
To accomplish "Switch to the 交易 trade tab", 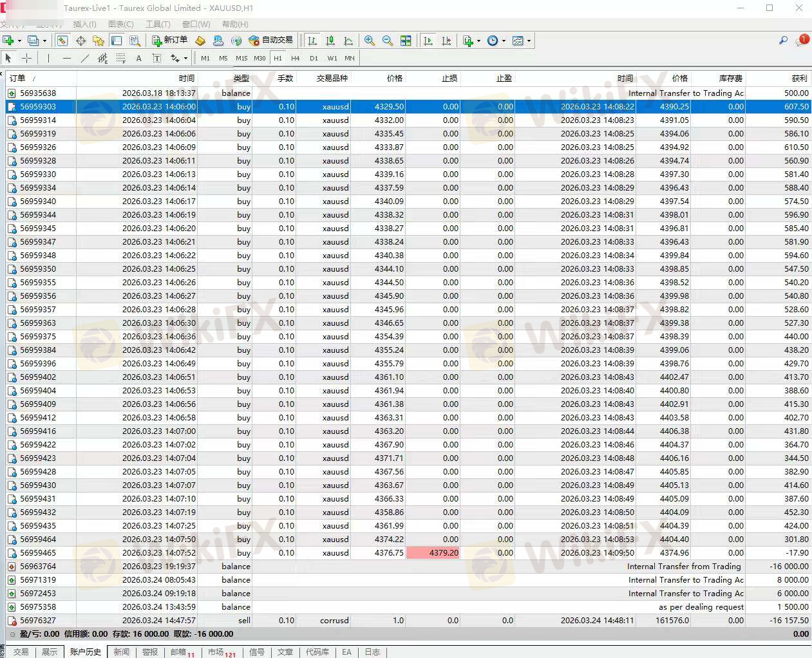I will pos(21,652).
